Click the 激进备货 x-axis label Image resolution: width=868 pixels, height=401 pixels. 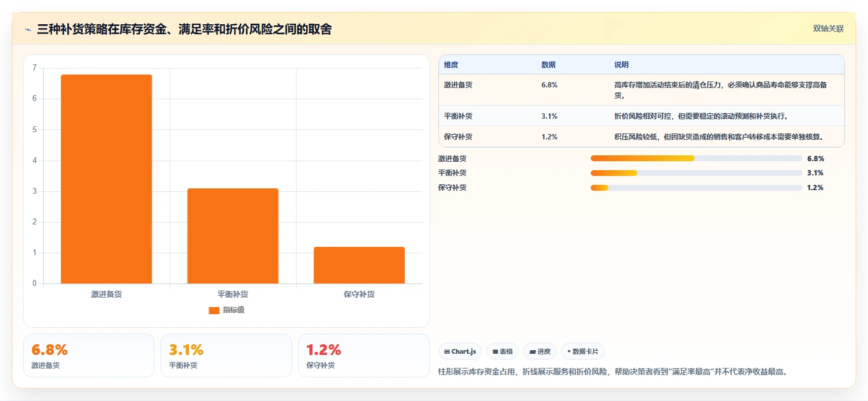tap(106, 294)
